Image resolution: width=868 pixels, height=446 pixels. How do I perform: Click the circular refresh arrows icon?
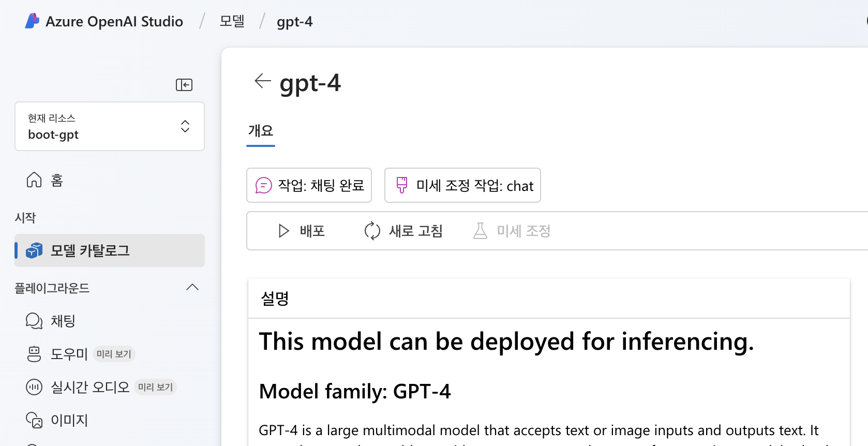(372, 231)
